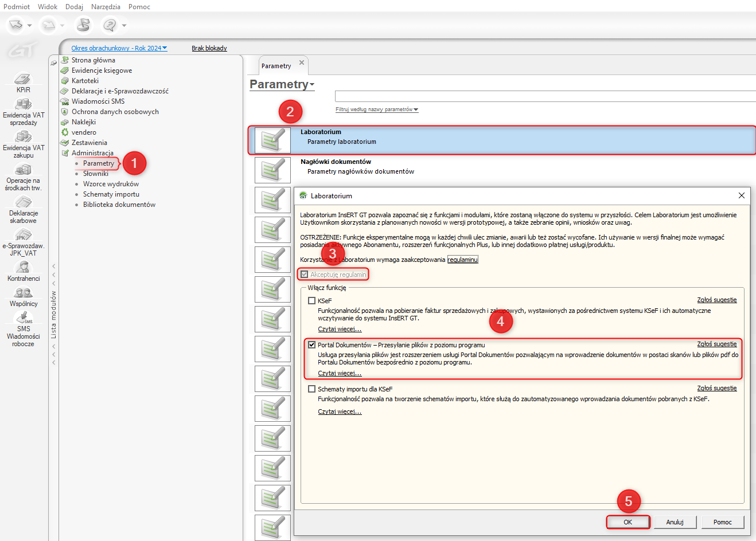The height and width of the screenshot is (541, 756).
Task: Click the Laboratorium parameter icon
Action: [x=272, y=140]
